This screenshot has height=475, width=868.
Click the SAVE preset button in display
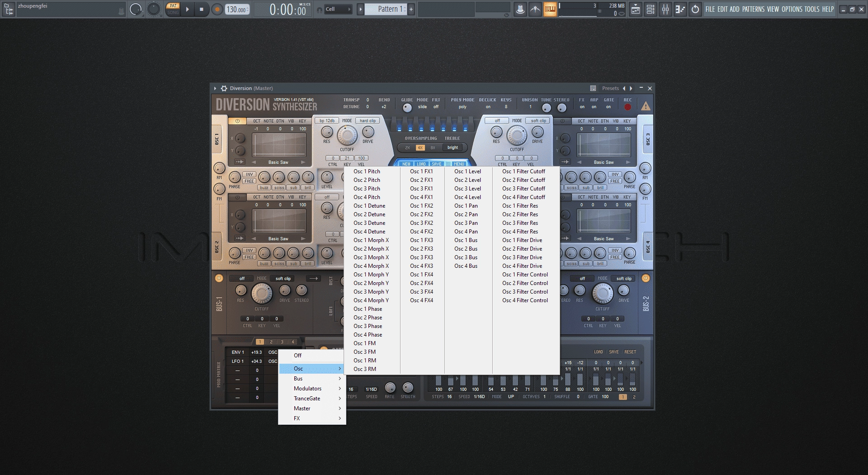tap(436, 164)
